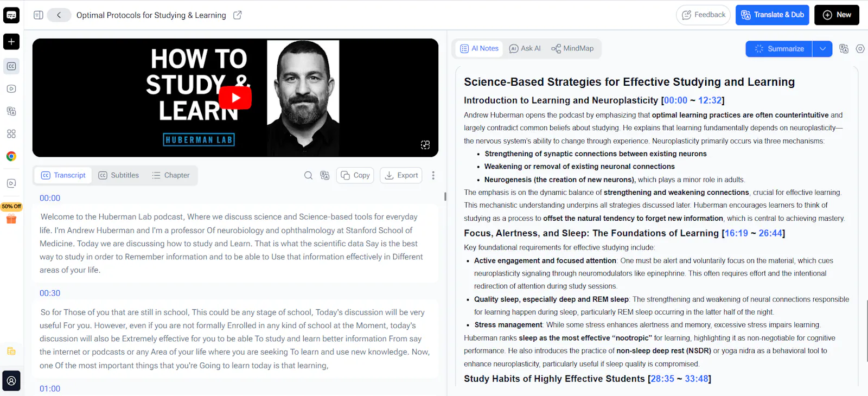Switch to the Subtitles tab
Screen dimensions: 868x396
(x=119, y=175)
